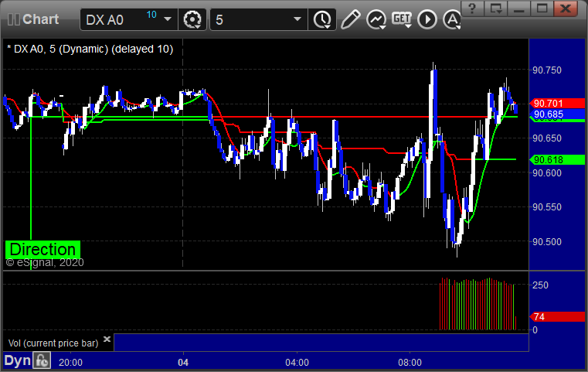Open the studies line-chart icon menu
The image size is (588, 372).
click(x=376, y=19)
